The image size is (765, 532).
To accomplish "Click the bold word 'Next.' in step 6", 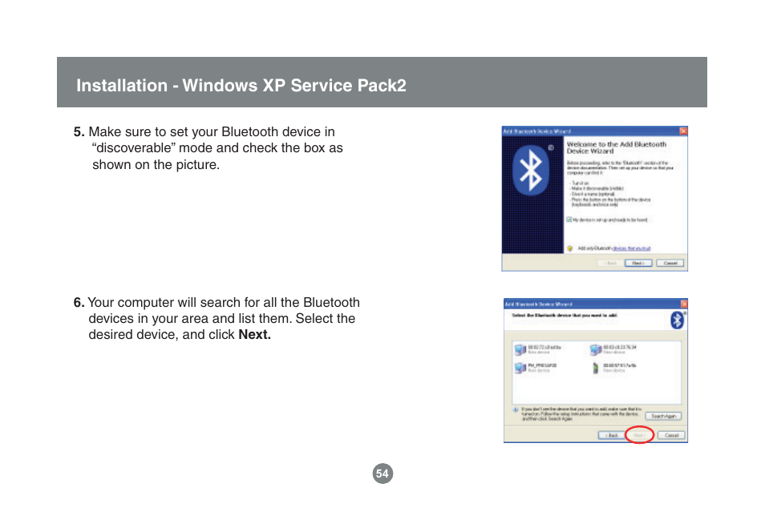I will point(255,335).
